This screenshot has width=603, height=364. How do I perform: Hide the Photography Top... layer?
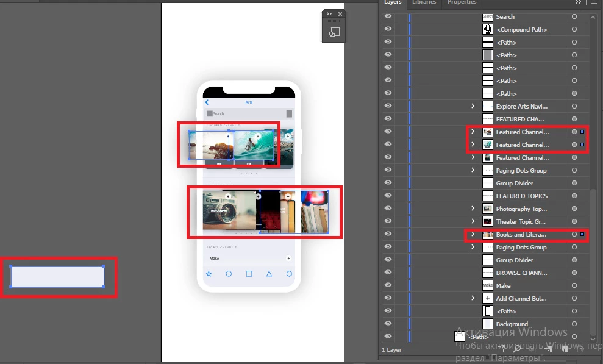[x=388, y=208]
